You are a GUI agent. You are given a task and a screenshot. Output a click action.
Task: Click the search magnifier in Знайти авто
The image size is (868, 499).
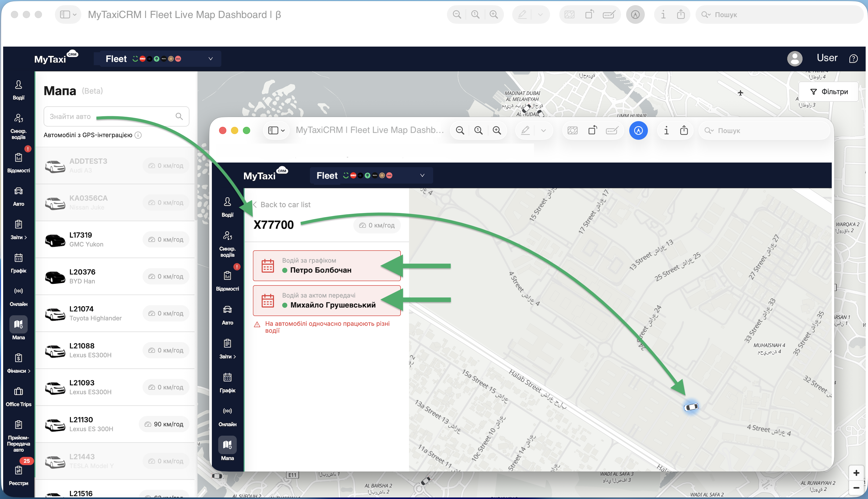[179, 116]
